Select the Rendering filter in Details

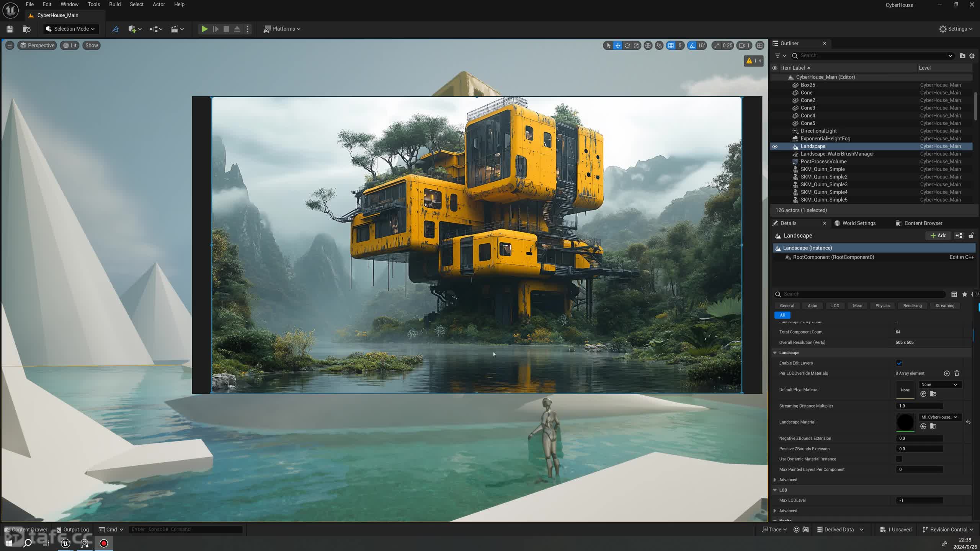point(912,305)
